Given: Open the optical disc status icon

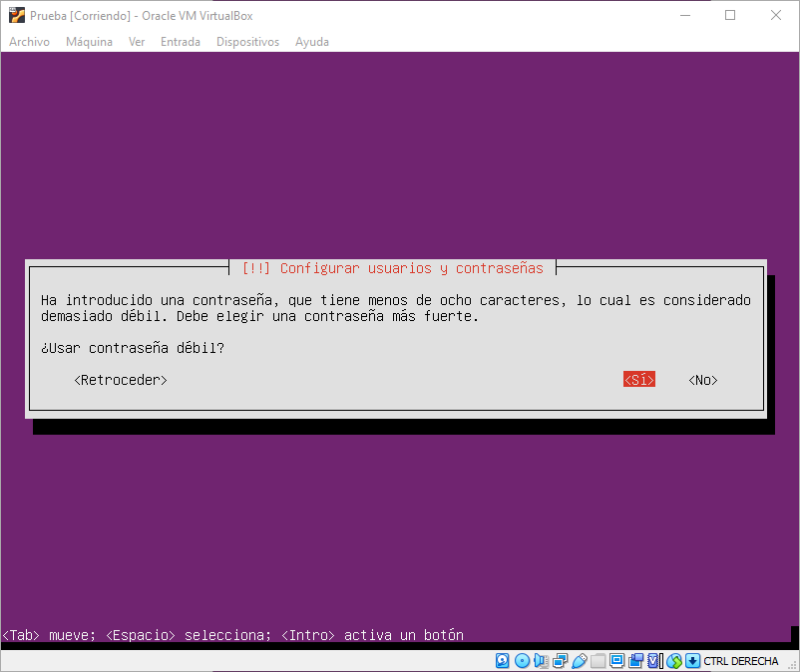Looking at the screenshot, I should 522,661.
